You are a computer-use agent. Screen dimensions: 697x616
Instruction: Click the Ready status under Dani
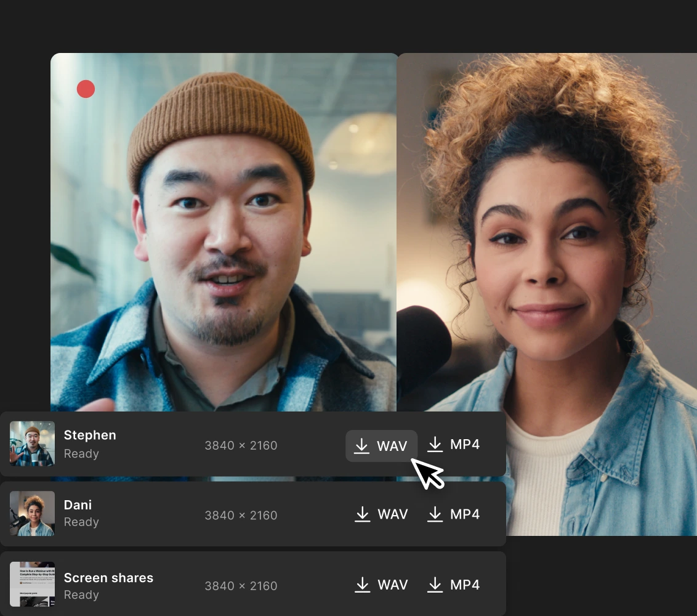81,522
